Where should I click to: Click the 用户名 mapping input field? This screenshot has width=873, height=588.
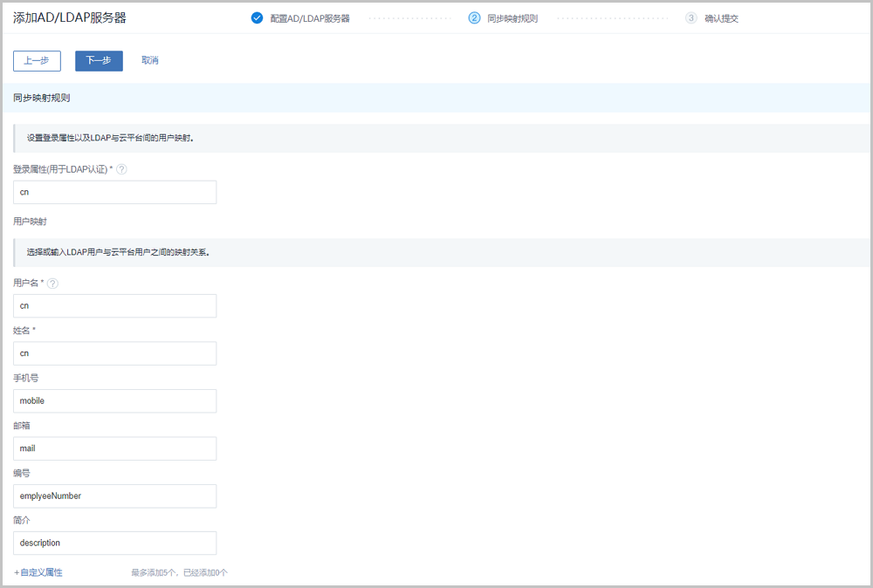(114, 306)
